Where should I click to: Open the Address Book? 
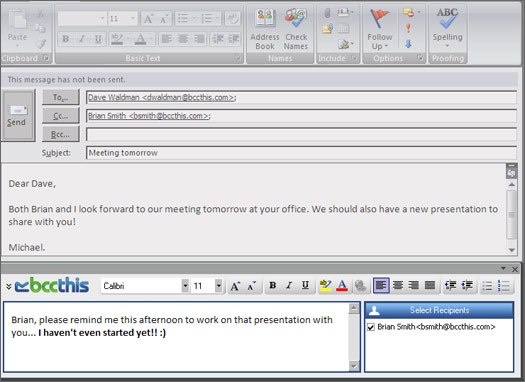click(x=265, y=29)
